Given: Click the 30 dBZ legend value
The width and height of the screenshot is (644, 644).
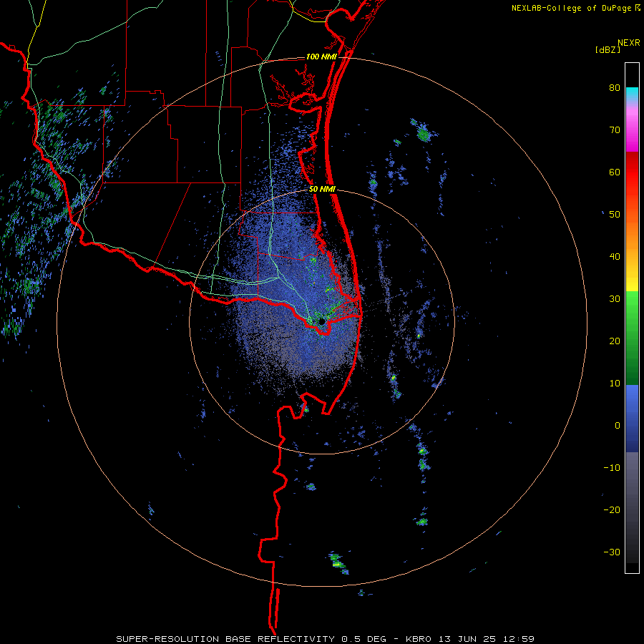Looking at the screenshot, I should tap(615, 299).
